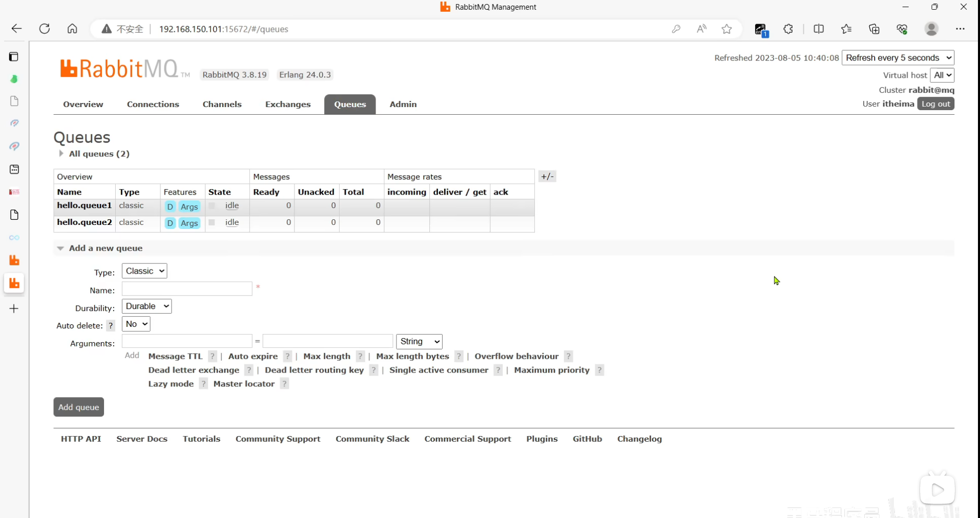The image size is (980, 518).
Task: Click the RabbitMQ logo
Action: click(x=125, y=69)
